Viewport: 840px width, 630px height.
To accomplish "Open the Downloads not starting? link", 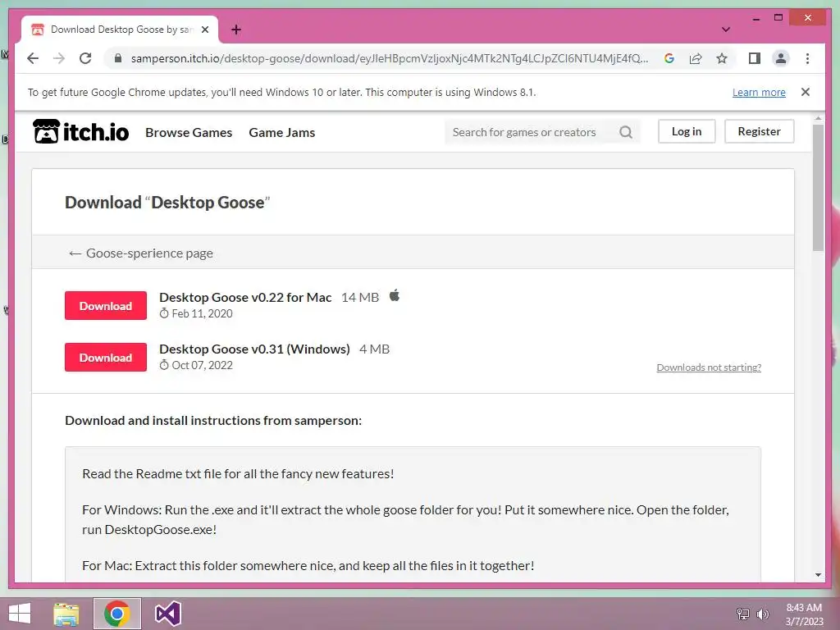I will pyautogui.click(x=709, y=367).
